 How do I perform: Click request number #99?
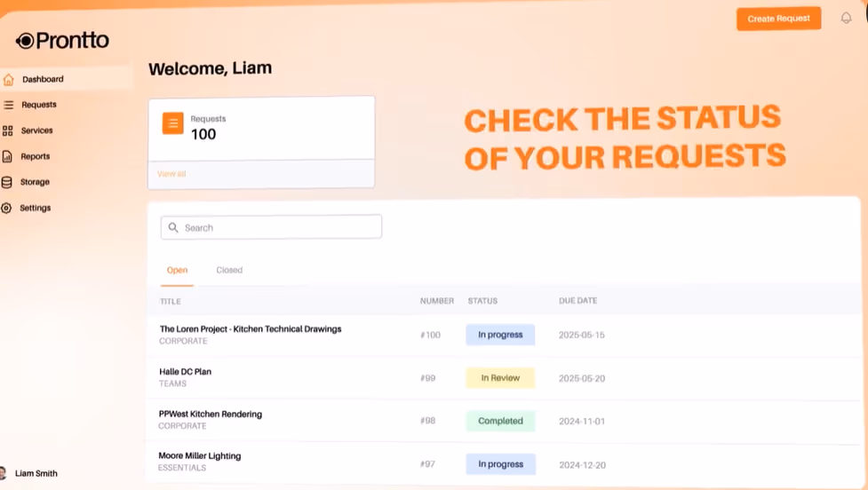pos(428,378)
